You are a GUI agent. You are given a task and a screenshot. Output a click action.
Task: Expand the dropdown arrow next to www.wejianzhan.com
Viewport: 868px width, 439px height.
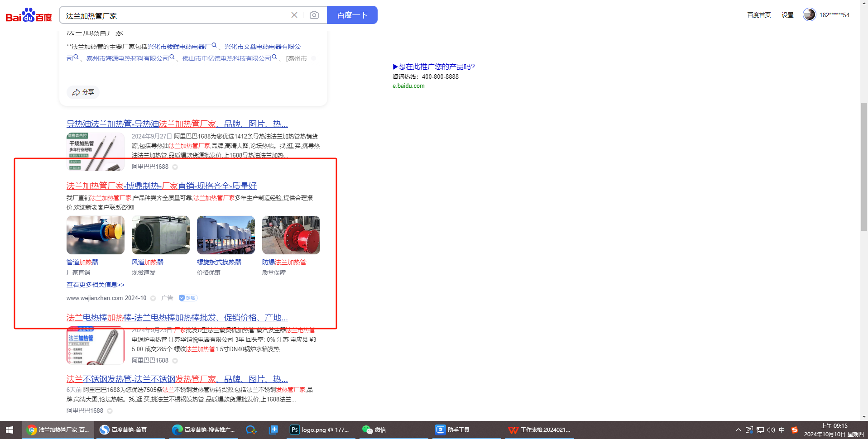click(153, 298)
